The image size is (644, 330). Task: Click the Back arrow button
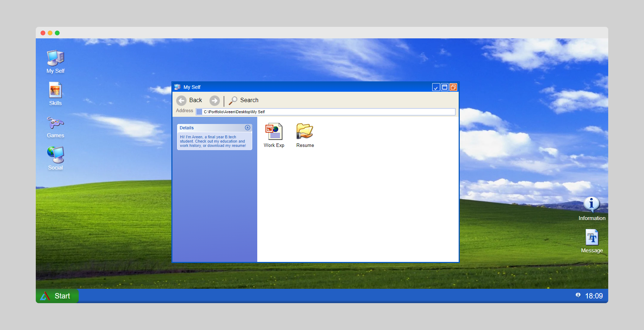coord(181,100)
